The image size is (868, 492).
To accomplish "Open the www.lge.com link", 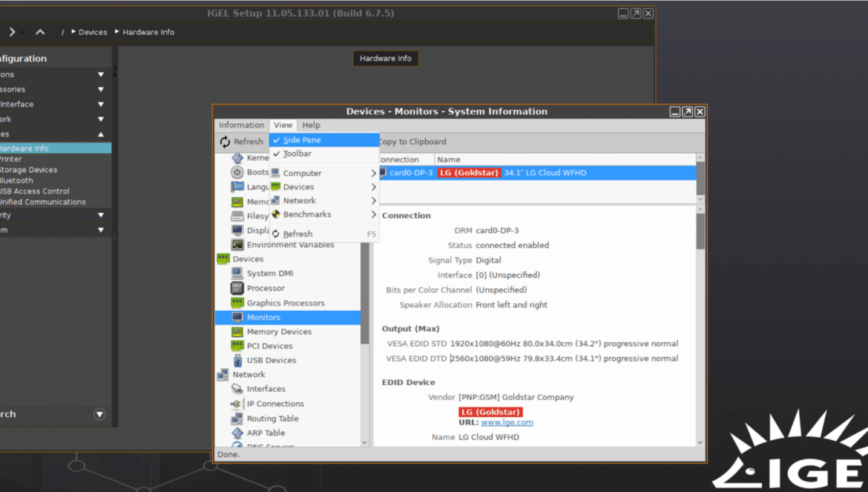I will (507, 422).
